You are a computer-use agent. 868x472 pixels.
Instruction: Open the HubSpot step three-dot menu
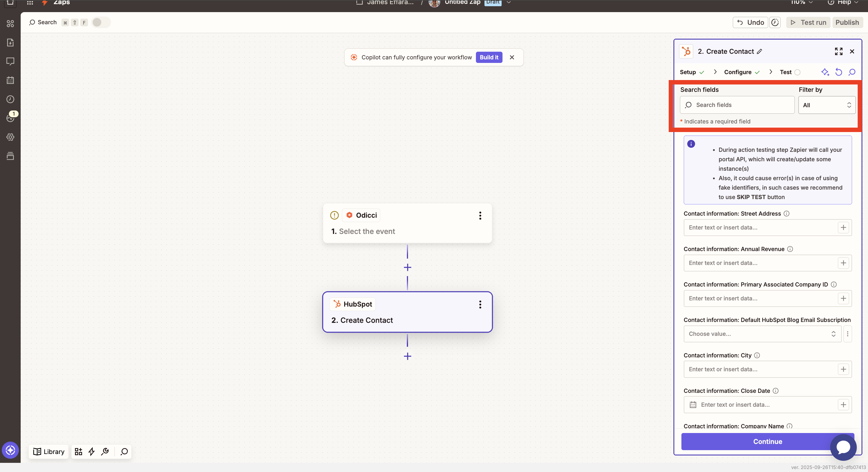click(x=480, y=305)
